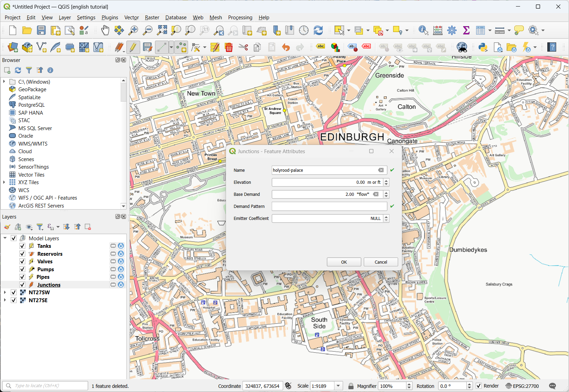This screenshot has height=392, width=569.
Task: Cancel the Junctions Feature Attributes dialog
Action: point(381,262)
